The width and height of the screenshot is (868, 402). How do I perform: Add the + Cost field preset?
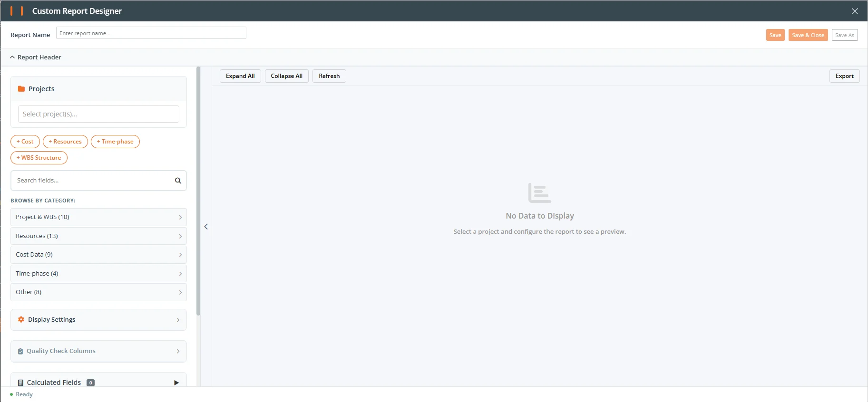(25, 142)
